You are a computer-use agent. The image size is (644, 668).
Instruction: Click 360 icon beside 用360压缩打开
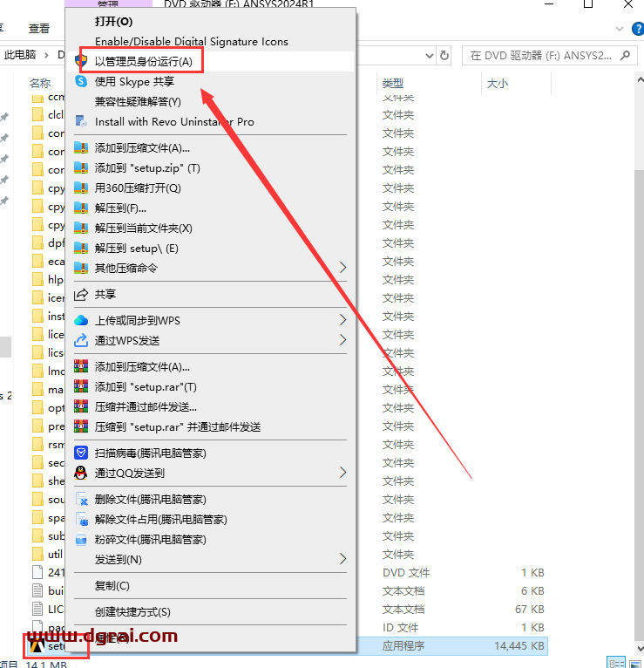81,187
